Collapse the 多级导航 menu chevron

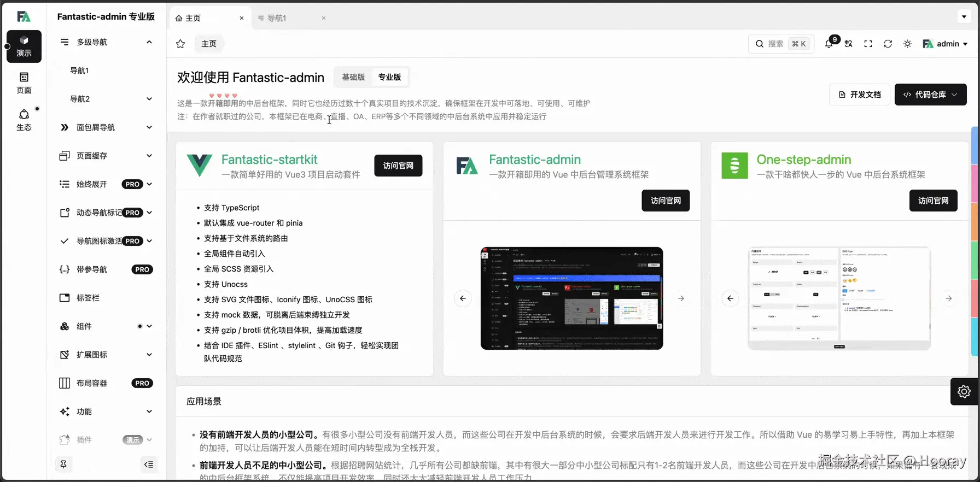[149, 42]
